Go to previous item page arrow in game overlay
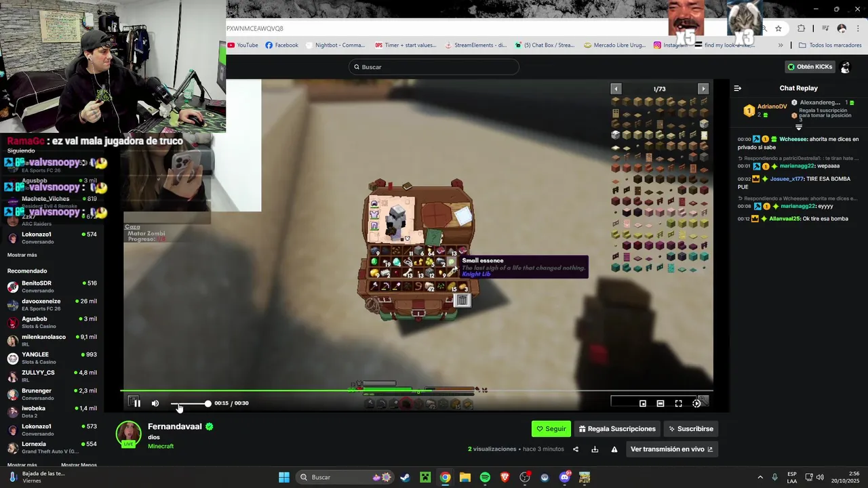868x488 pixels. [x=616, y=89]
